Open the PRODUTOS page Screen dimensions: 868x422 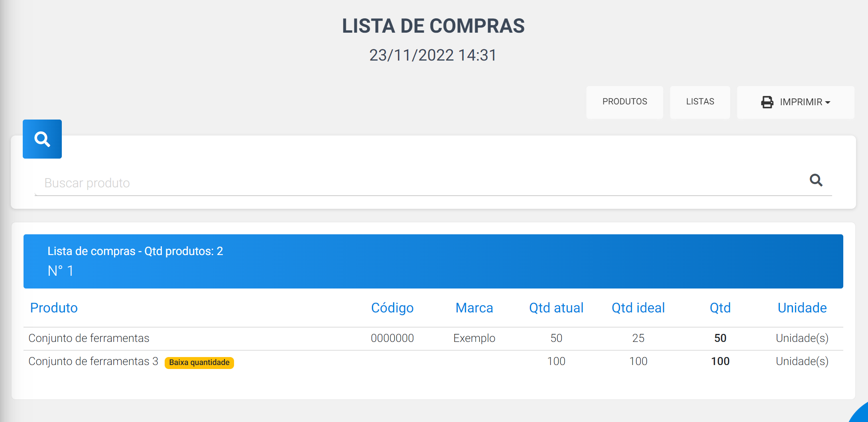click(x=625, y=102)
